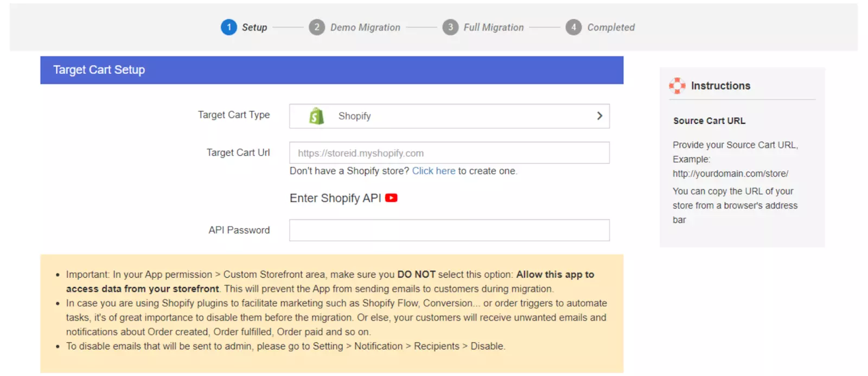Click the Target Cart Url label

point(238,153)
